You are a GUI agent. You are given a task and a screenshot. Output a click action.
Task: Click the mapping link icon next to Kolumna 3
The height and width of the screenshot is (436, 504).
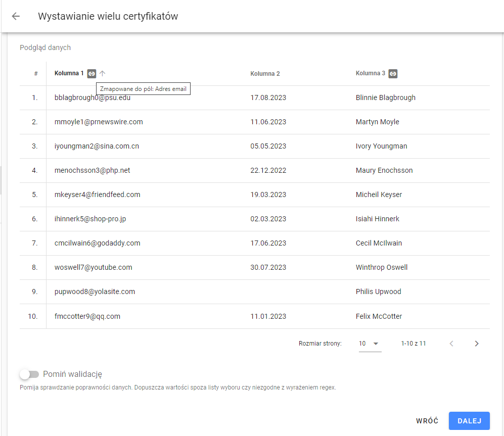[x=393, y=74]
